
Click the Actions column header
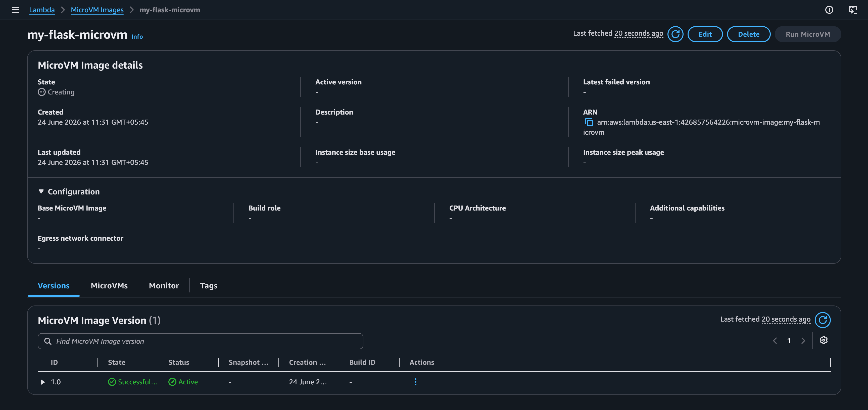coord(421,362)
